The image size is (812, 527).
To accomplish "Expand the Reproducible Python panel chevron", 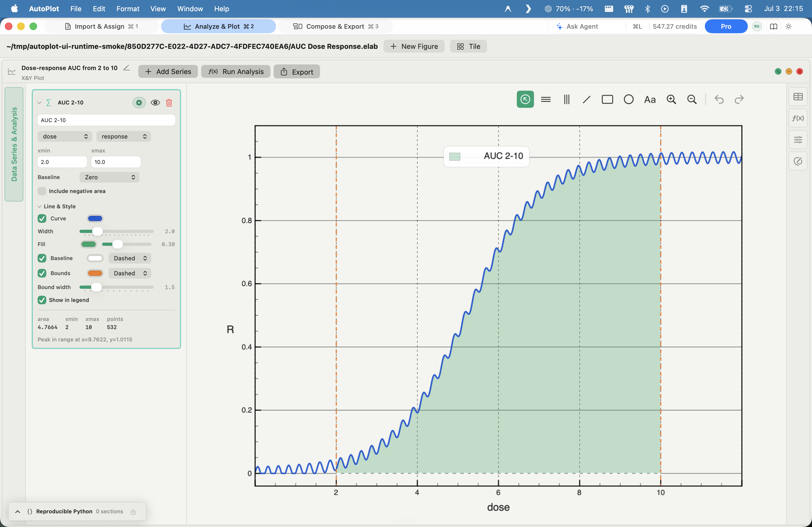I will 18,511.
